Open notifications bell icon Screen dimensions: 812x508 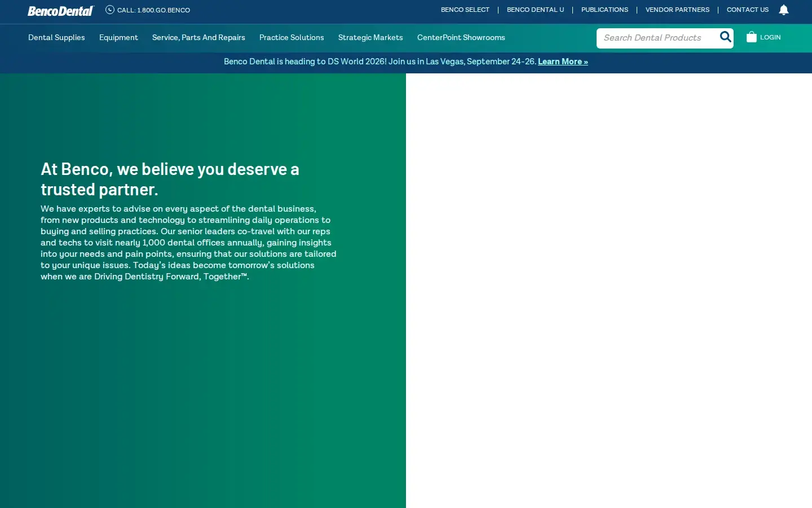pos(784,10)
